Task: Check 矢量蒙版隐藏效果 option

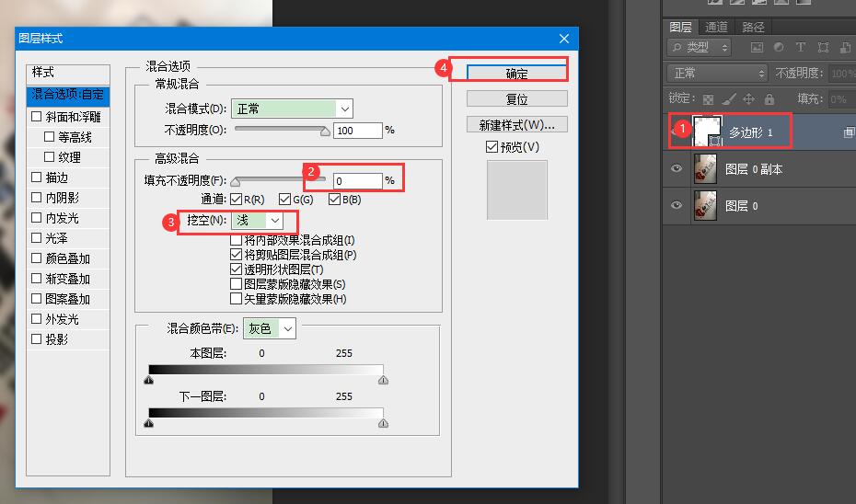Action: click(x=236, y=298)
